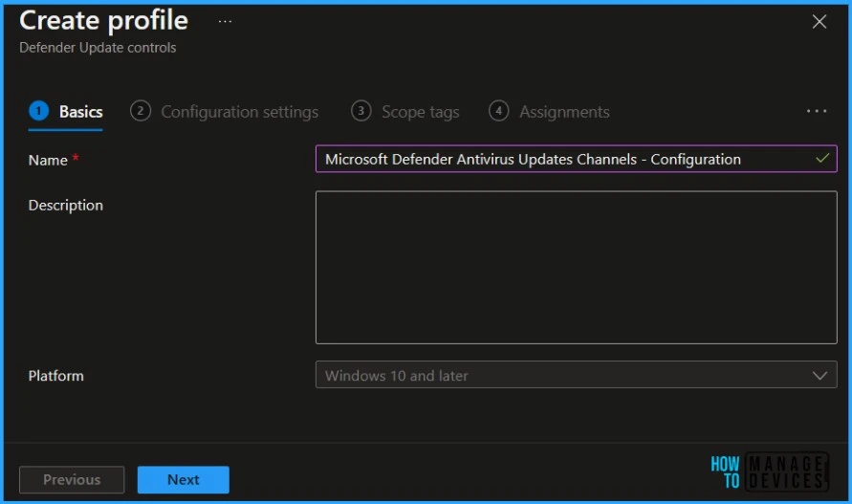The width and height of the screenshot is (852, 504).
Task: Click the Platform label
Action: pyautogui.click(x=56, y=376)
